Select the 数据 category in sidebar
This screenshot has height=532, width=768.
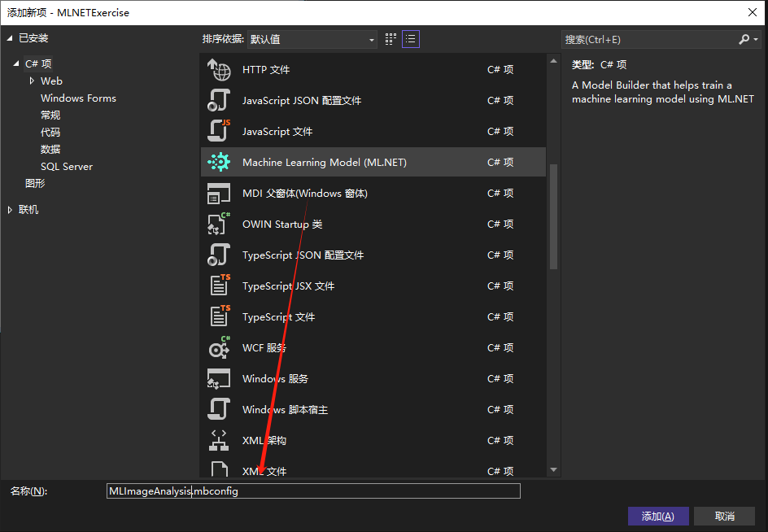50,148
